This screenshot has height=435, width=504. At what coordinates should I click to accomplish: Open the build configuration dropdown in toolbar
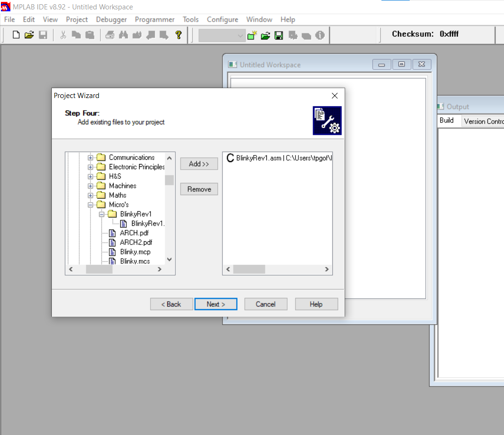[x=222, y=35]
